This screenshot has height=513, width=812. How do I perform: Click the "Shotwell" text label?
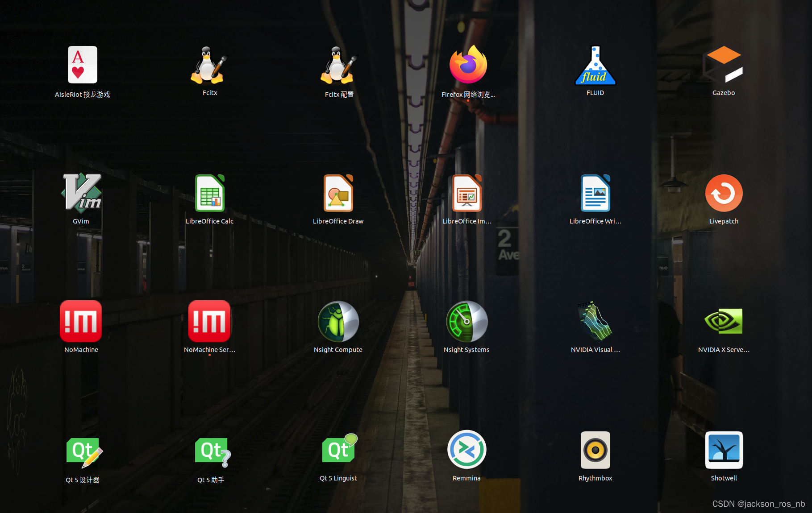tap(724, 478)
